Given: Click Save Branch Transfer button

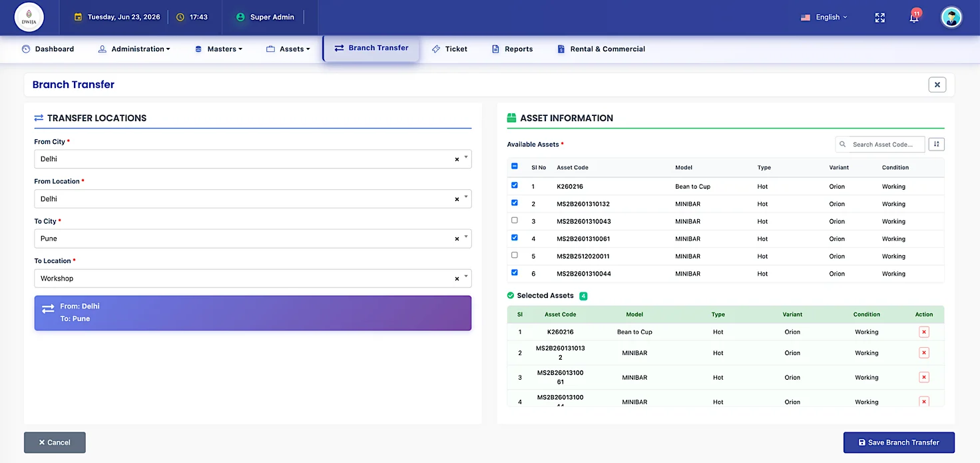Looking at the screenshot, I should click(x=899, y=442).
